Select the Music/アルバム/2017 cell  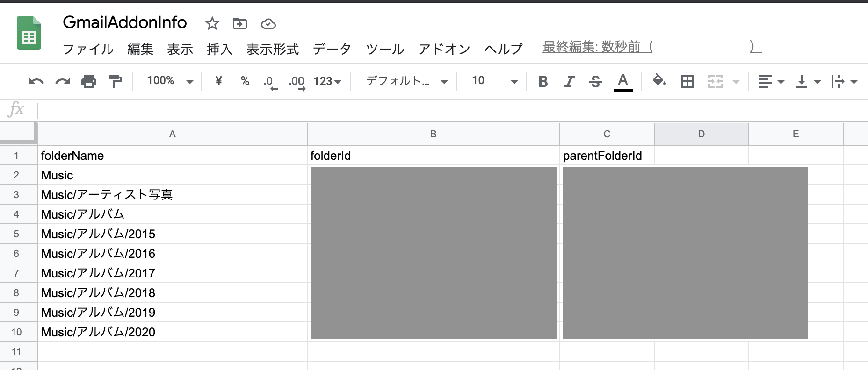tap(173, 273)
